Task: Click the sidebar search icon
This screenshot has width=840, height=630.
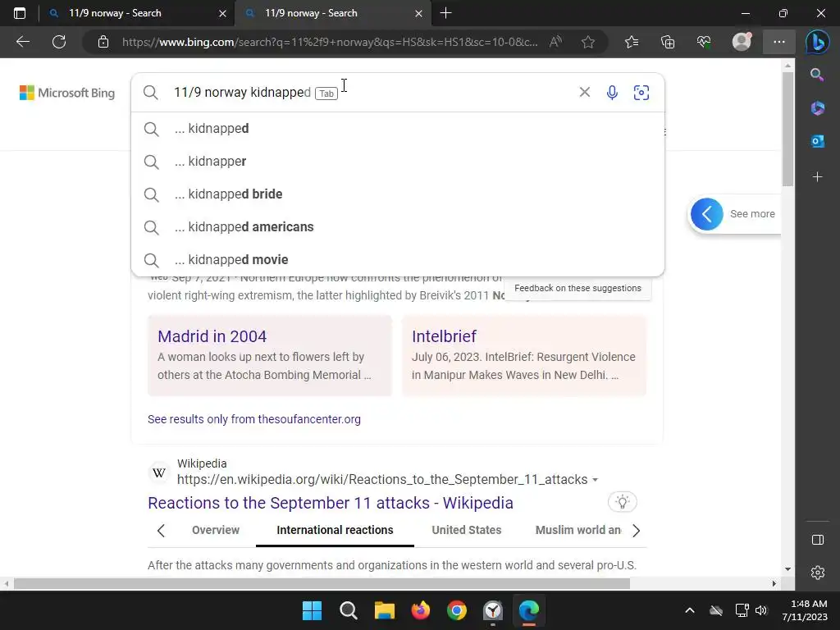Action: click(x=818, y=75)
